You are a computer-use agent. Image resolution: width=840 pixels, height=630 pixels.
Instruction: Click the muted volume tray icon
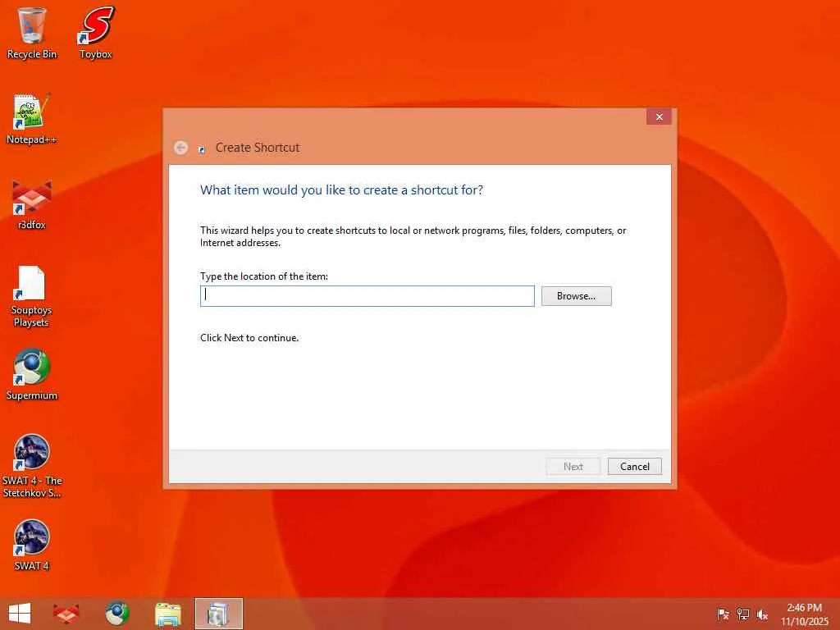762,614
